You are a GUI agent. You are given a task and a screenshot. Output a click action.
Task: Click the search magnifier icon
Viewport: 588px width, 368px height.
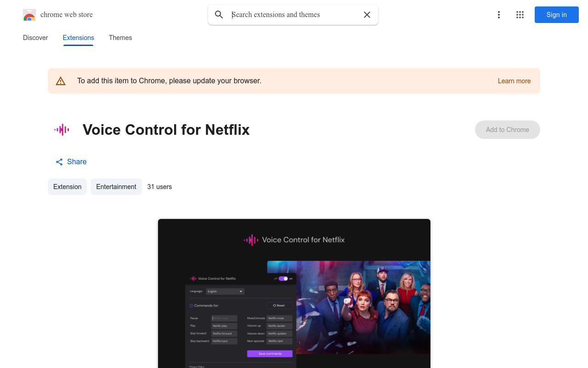[219, 15]
